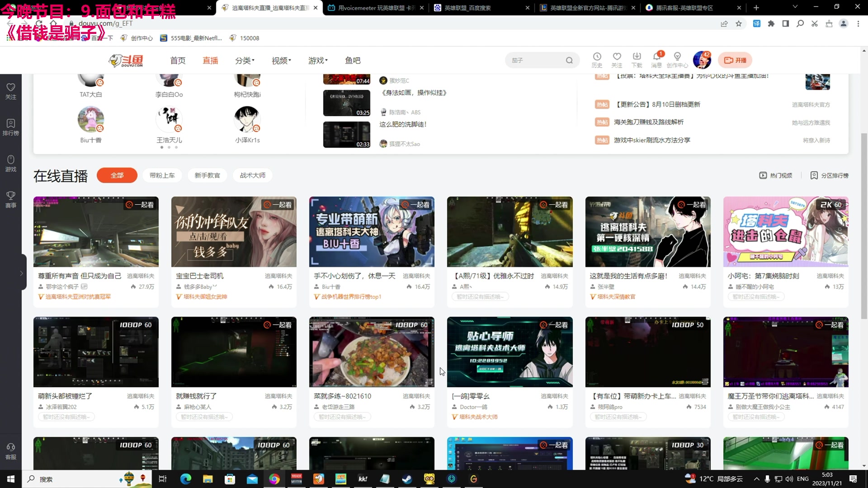This screenshot has width=868, height=488.
Task: Open Steam from the taskbar
Action: (407, 479)
